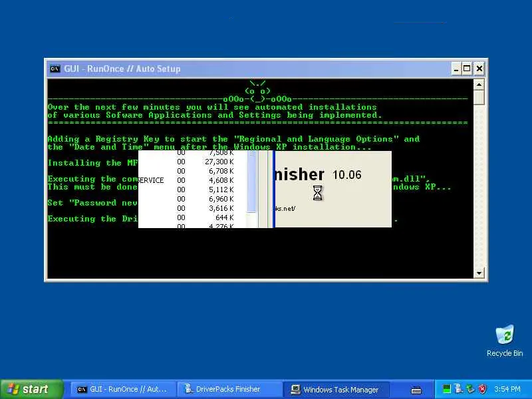Click the 3:54 PM clock
Viewport: 532px width, 399px height.
[507, 389]
